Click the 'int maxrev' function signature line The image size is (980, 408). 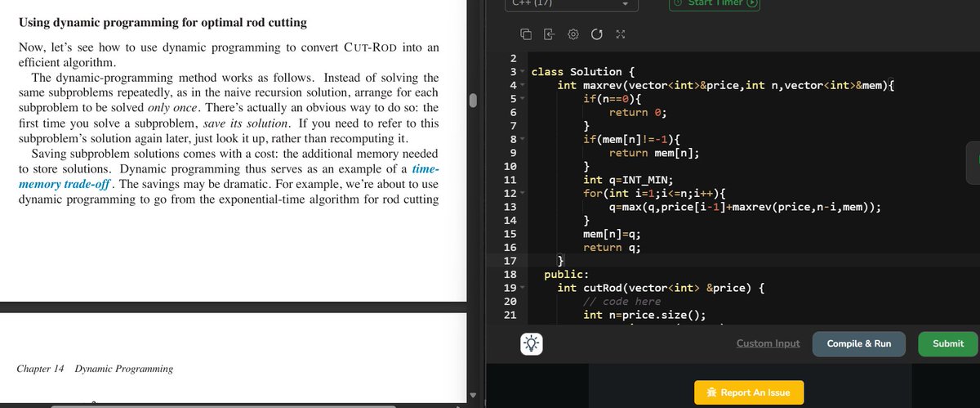tap(726, 85)
